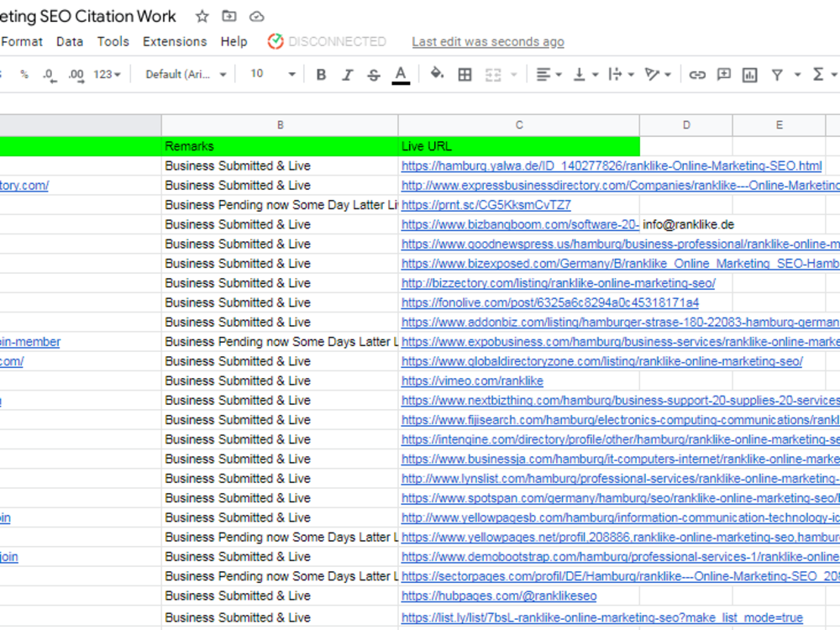Open the spotspan.com germany link
This screenshot has height=630, width=840.
620,498
